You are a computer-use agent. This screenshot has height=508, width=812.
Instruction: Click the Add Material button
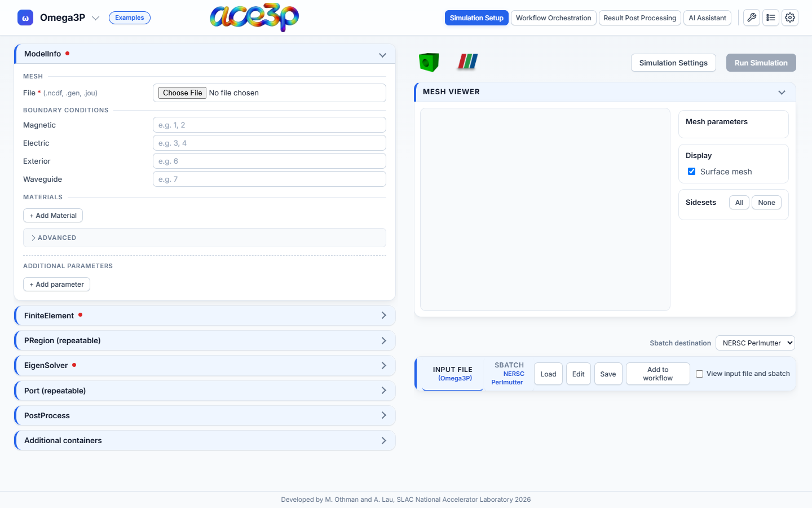[53, 216]
